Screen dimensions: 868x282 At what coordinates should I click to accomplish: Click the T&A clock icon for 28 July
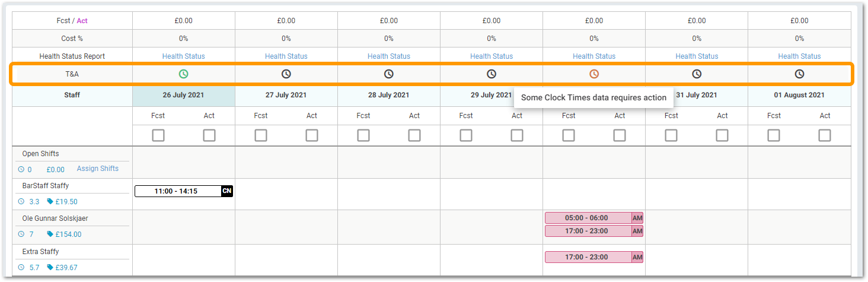tap(389, 74)
